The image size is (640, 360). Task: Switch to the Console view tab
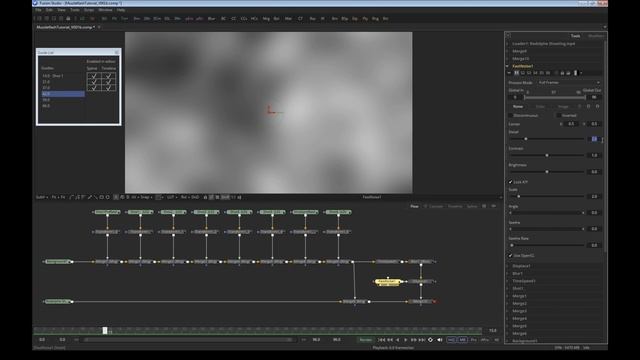[436, 207]
